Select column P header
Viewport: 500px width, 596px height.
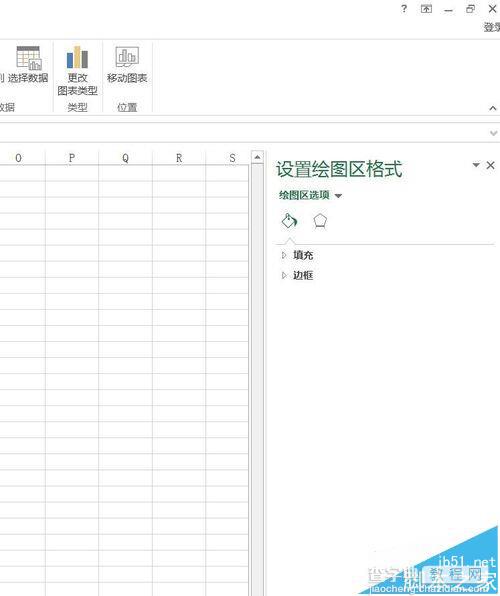pos(72,158)
